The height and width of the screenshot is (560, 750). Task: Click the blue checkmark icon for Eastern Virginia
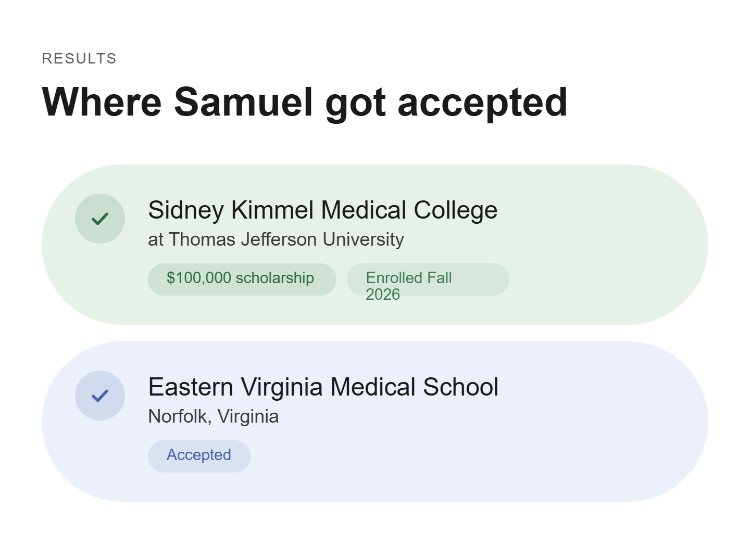pos(100,396)
